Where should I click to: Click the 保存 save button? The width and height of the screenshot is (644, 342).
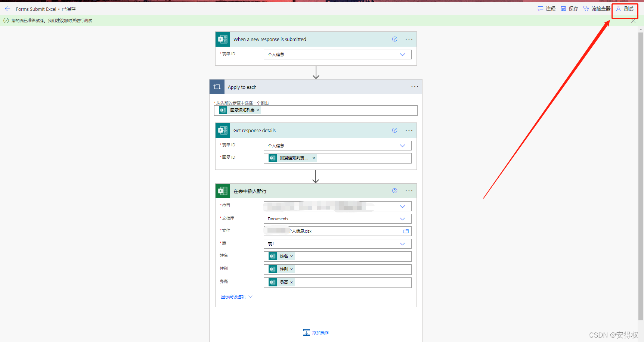pos(569,9)
